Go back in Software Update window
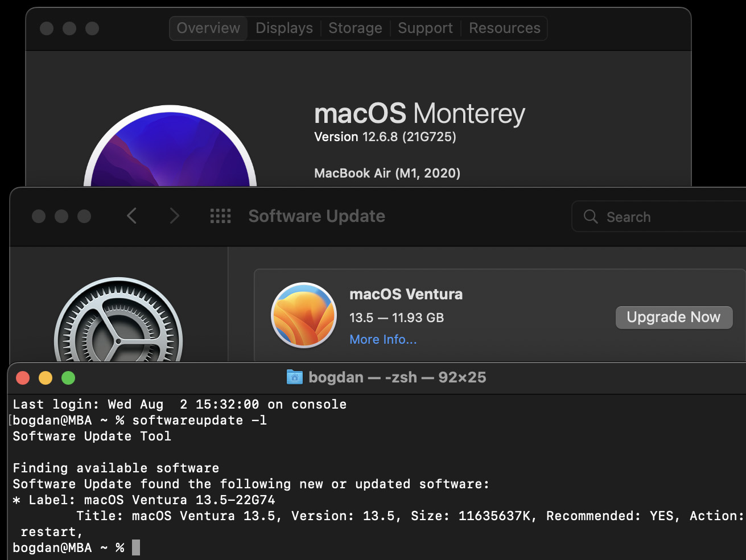Viewport: 746px width, 560px height. point(131,216)
